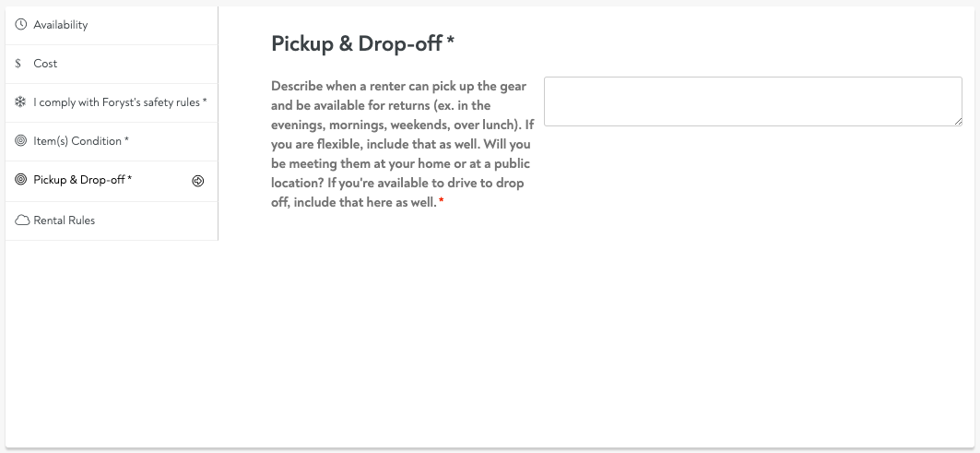Open the Foryst's safety rules section

[118, 102]
